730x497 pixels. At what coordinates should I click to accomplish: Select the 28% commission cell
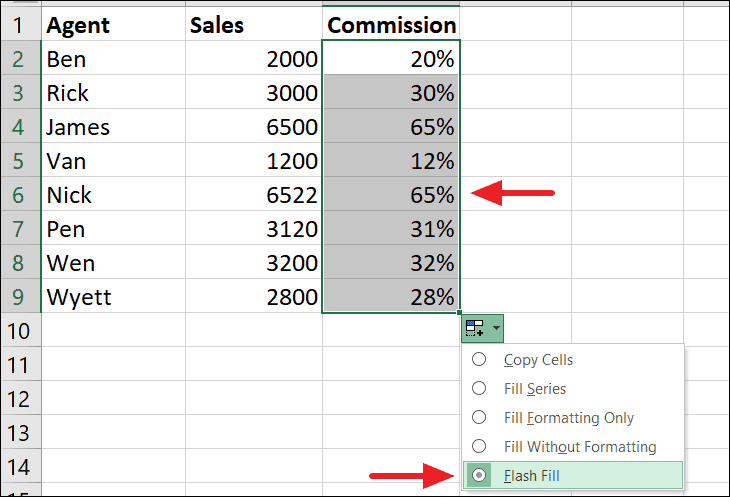(x=391, y=296)
